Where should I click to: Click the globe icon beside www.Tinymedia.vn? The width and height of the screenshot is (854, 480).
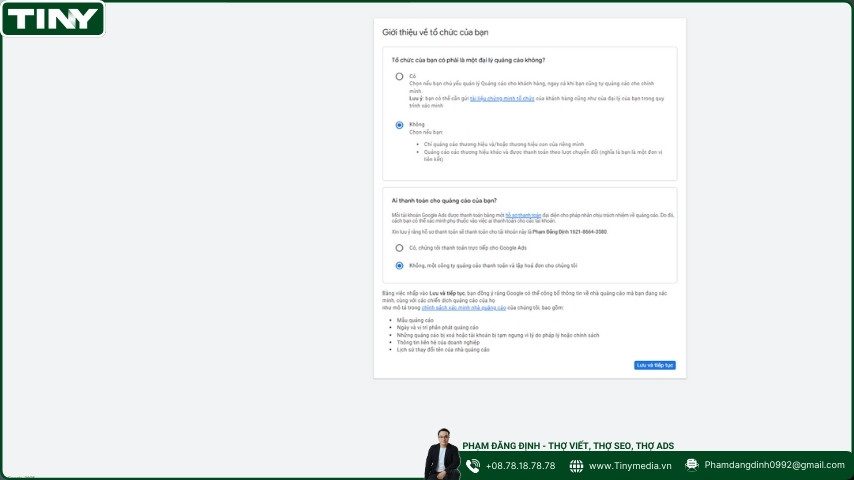tap(576, 466)
